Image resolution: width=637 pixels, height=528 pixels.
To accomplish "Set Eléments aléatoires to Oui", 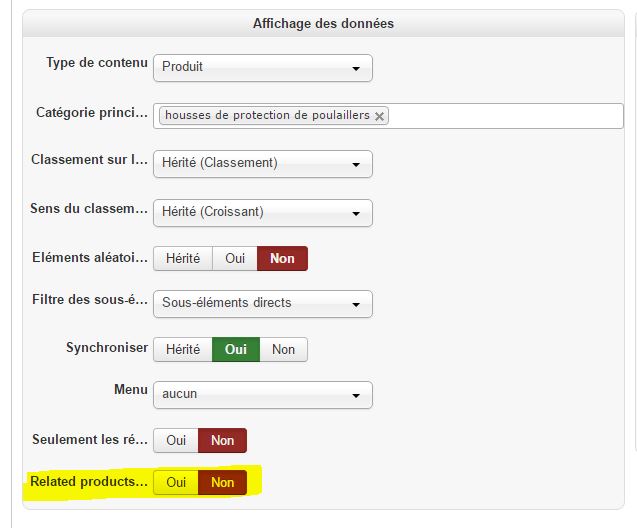I will click(x=235, y=258).
